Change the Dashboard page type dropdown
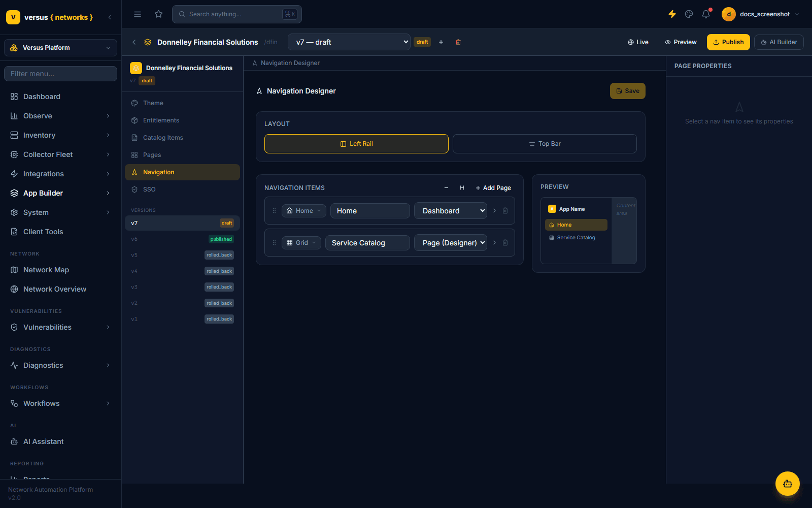The image size is (812, 508). click(451, 211)
